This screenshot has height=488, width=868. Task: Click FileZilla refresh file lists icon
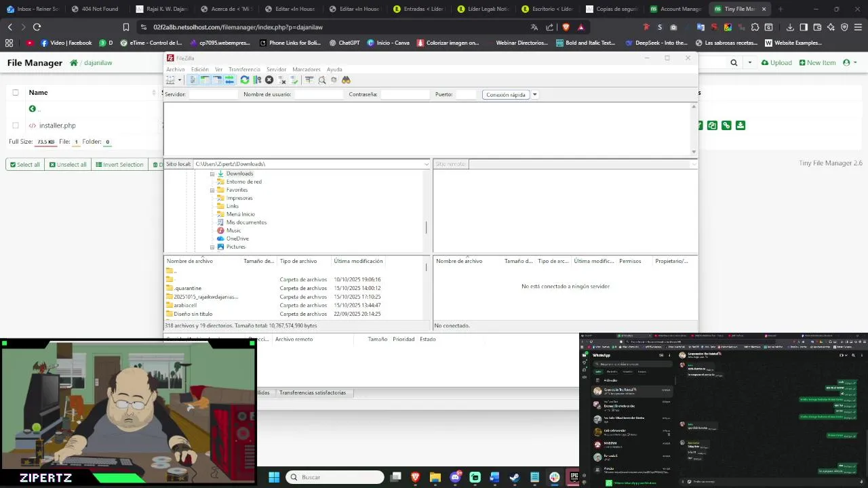click(245, 80)
